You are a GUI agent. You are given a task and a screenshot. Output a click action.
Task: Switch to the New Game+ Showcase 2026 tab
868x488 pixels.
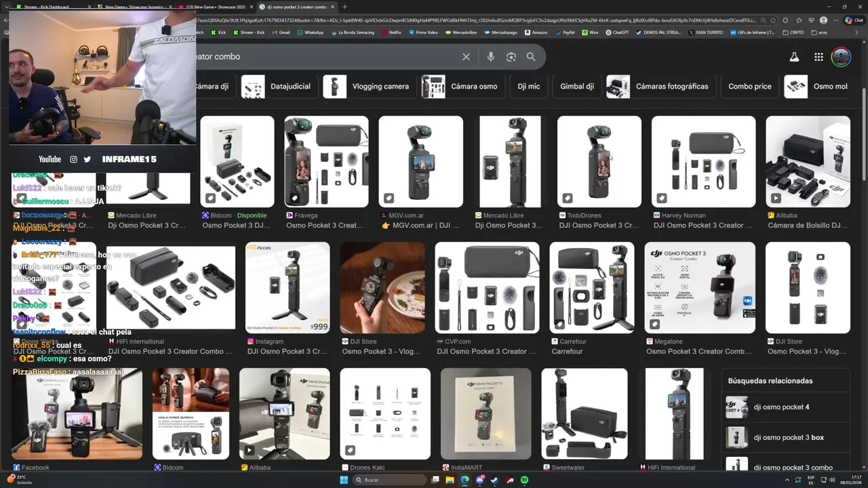coord(215,7)
